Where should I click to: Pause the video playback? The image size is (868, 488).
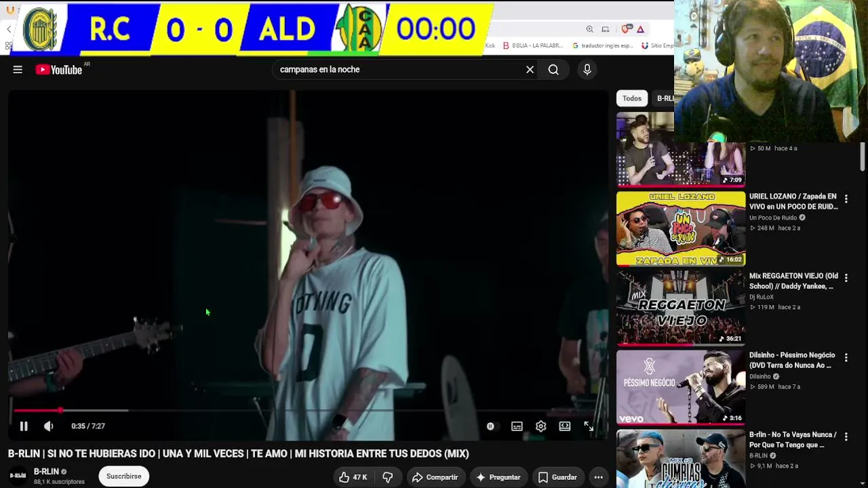pyautogui.click(x=24, y=426)
